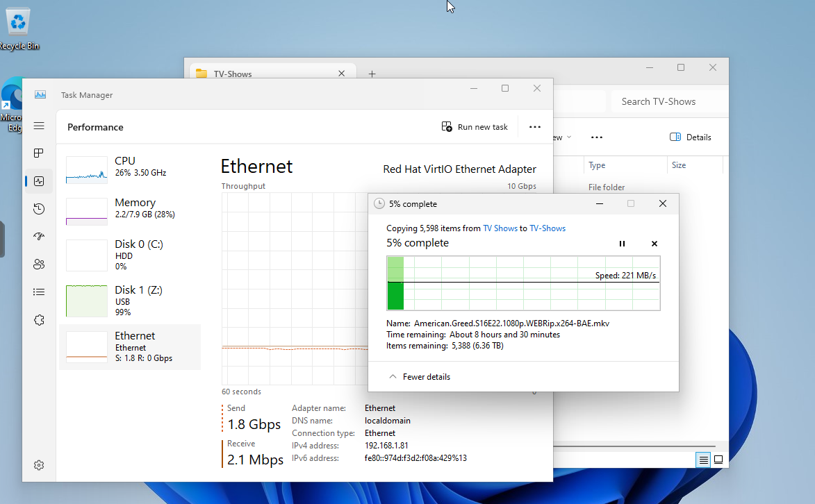Viewport: 815px width, 504px height.
Task: Open App history in Task Manager sidebar
Action: (x=39, y=209)
